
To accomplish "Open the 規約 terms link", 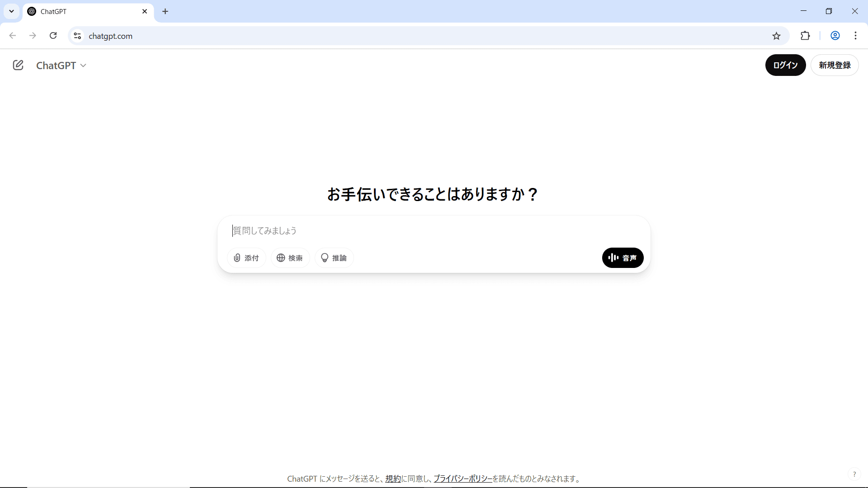I will 393,479.
